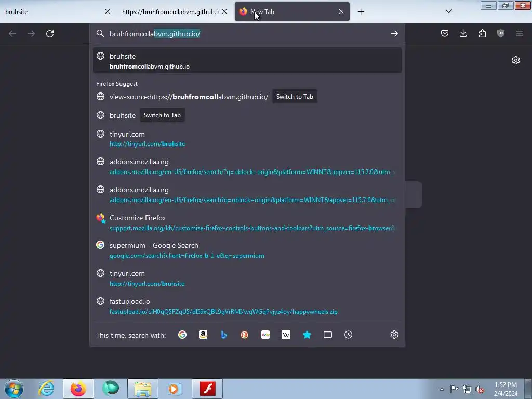
Task: Choose the Bing search shortcut
Action: tap(224, 335)
